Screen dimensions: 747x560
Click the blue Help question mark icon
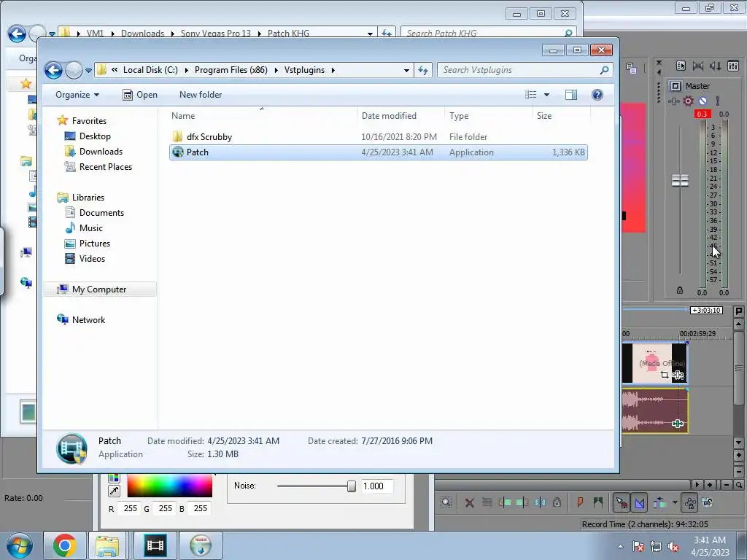click(597, 95)
